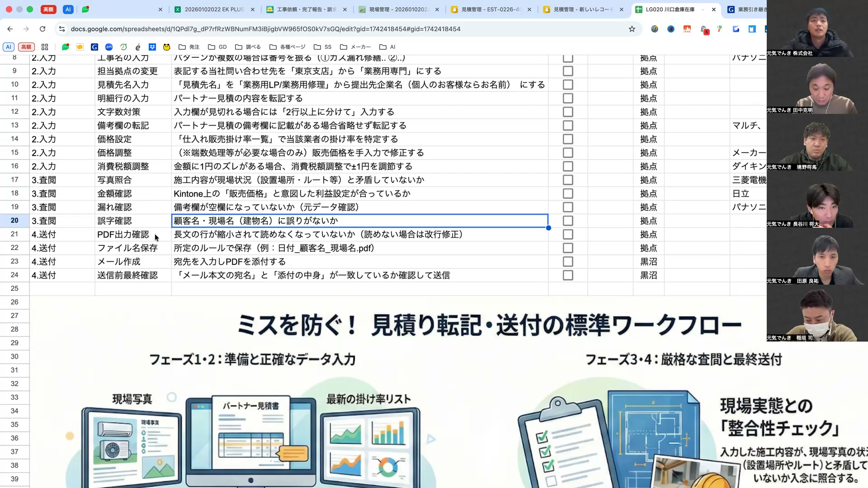The width and height of the screenshot is (868, 488).
Task: Close the LG020 川口倉庫在庫 tab
Action: tap(714, 9)
